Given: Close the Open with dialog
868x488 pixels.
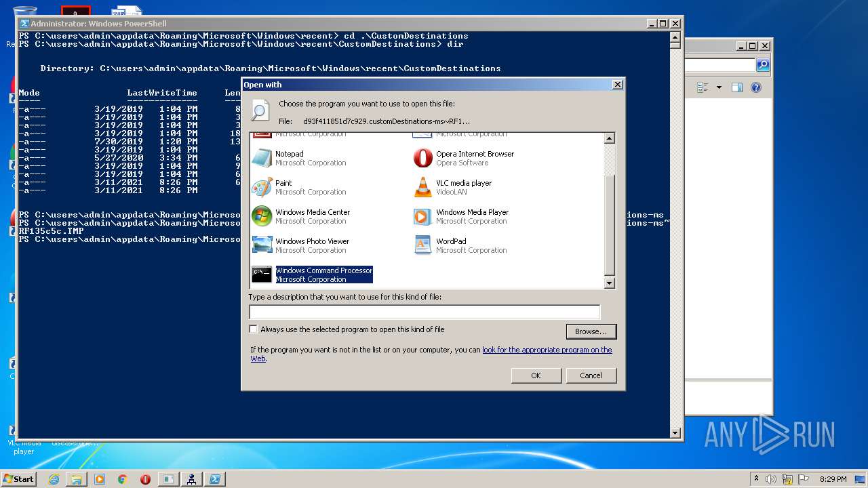Looking at the screenshot, I should (617, 85).
